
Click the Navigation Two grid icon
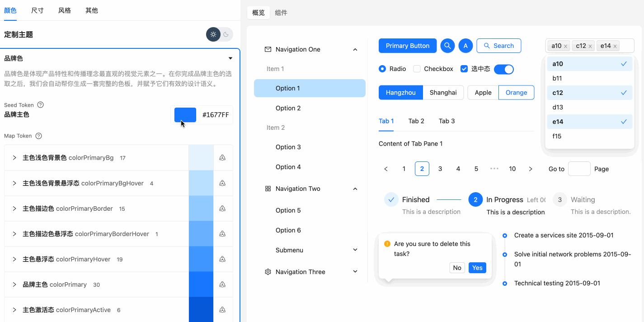point(268,189)
